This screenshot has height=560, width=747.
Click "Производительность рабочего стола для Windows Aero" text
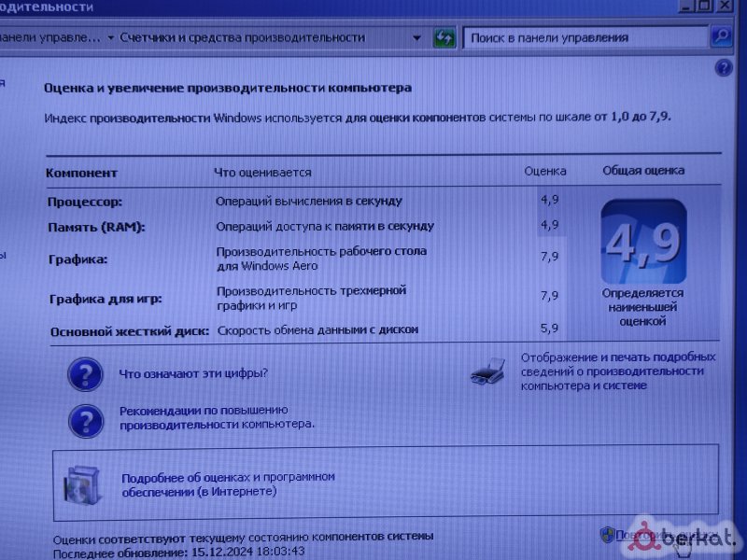321,259
